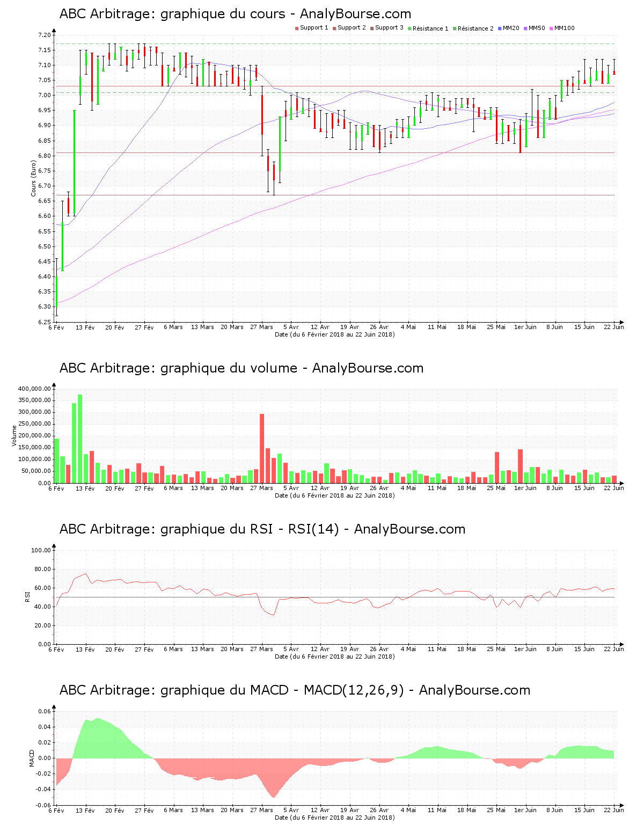Click the 'RSI' vertical axis label
The image size is (644, 832).
coord(27,596)
